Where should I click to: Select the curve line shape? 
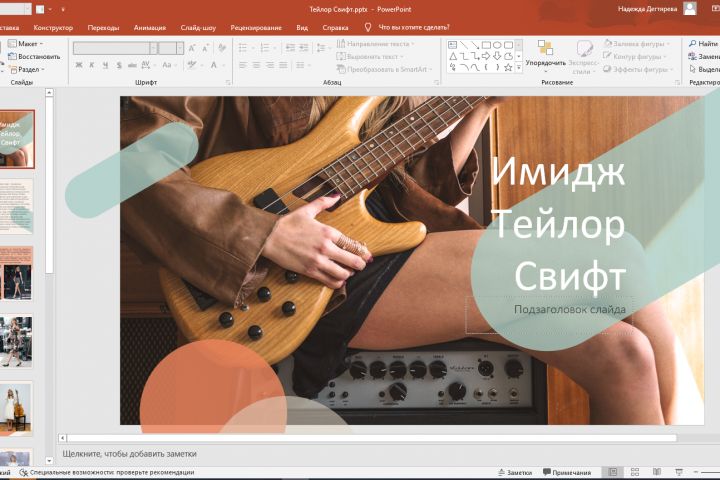pos(475,68)
